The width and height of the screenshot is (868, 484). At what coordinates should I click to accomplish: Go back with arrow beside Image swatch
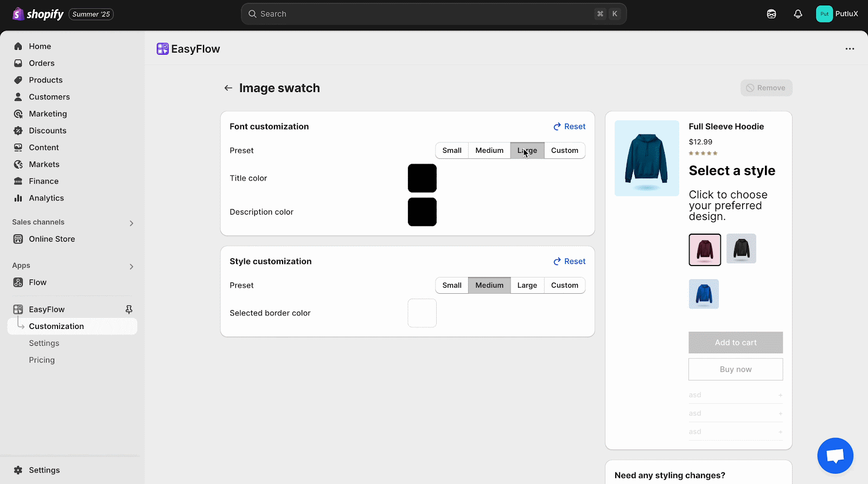pyautogui.click(x=228, y=88)
